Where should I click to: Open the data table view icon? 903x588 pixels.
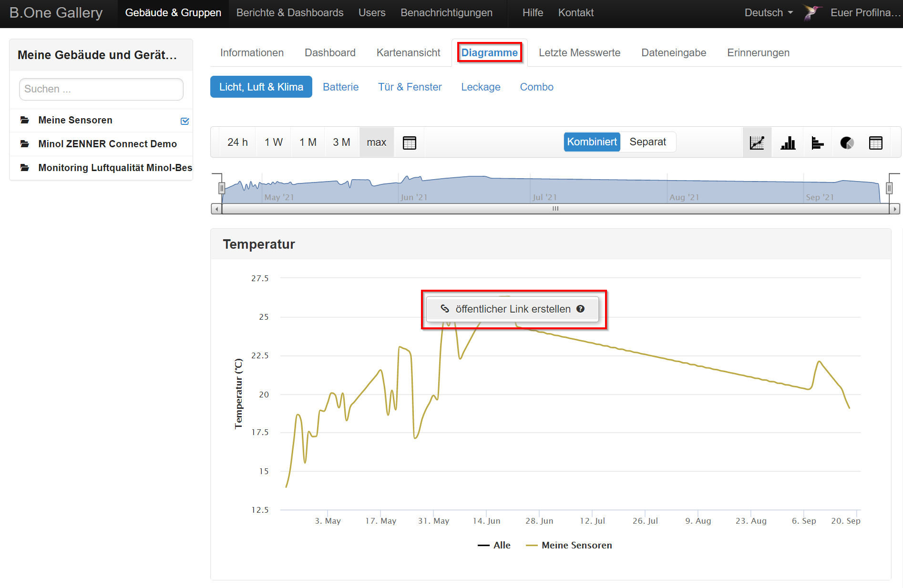point(876,142)
